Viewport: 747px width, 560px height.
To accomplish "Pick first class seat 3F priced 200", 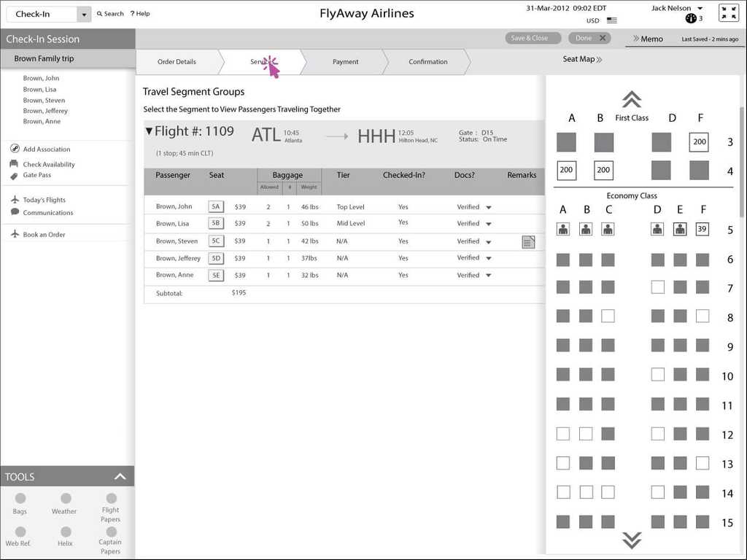I will (699, 142).
